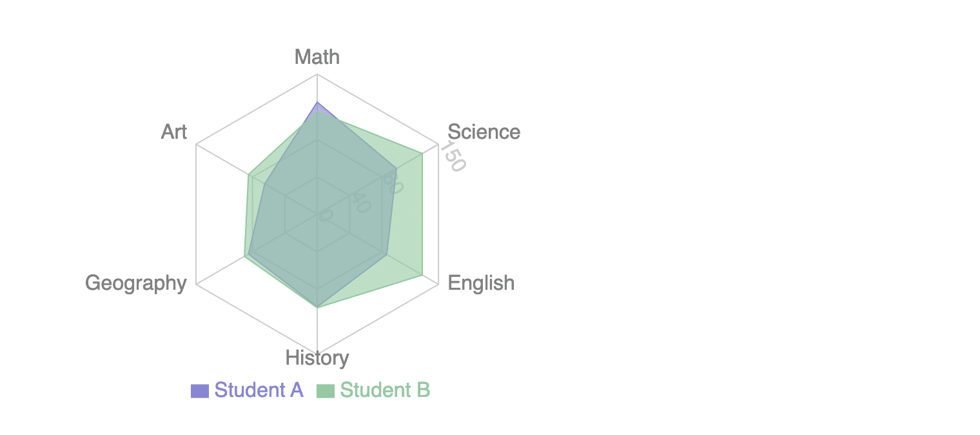This screenshot has width=980, height=435.
Task: Click the English axis label
Action: pos(481,283)
